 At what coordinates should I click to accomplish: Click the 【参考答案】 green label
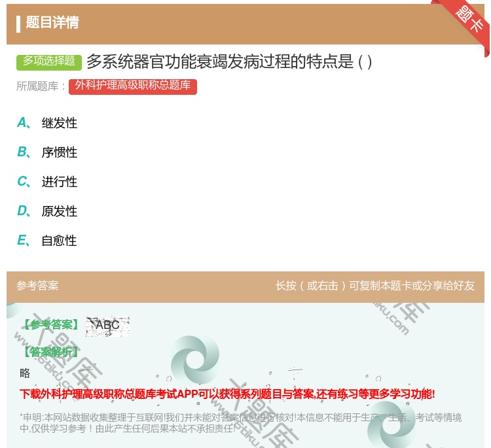click(50, 325)
